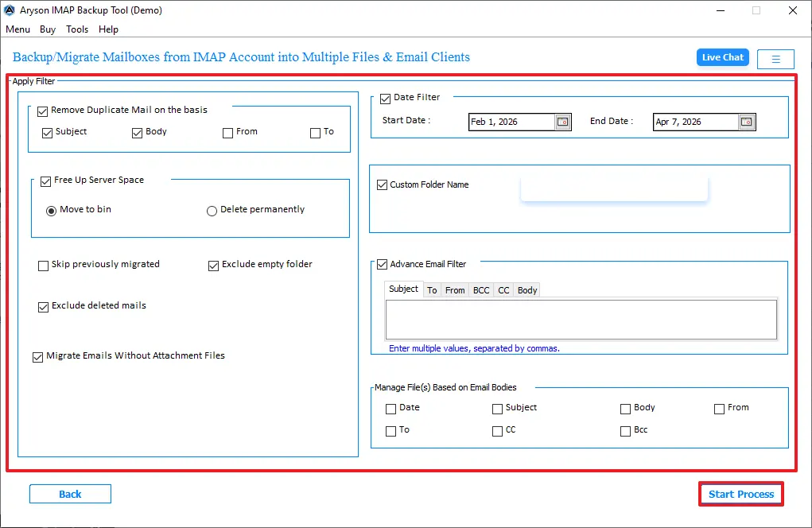Viewport: 812px width, 528px height.
Task: Check From under Manage Files section
Action: 719,409
